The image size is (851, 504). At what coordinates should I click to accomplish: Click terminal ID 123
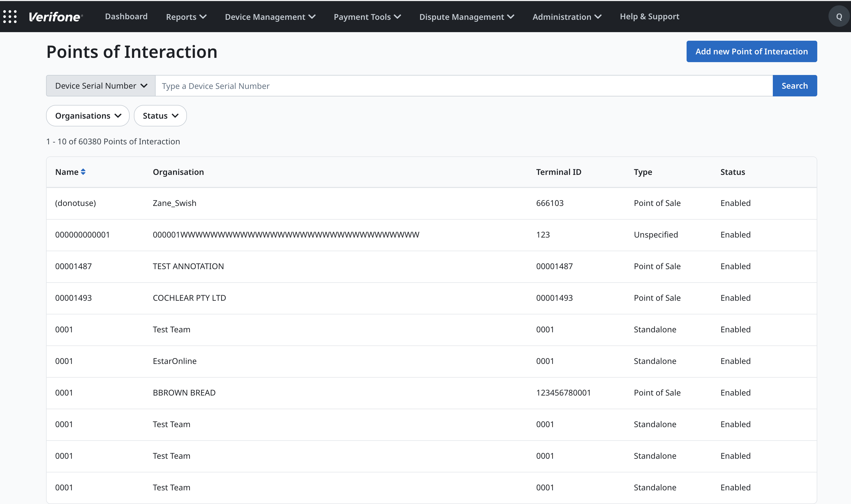tap(543, 235)
